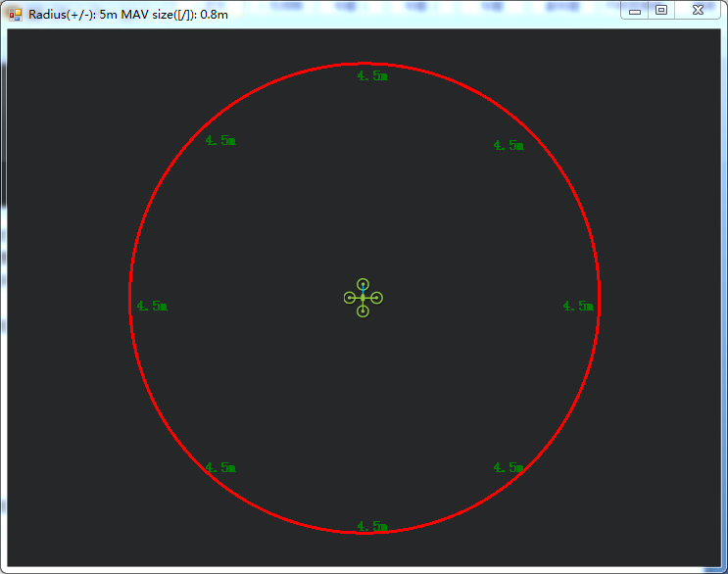Select the quadcopter's bottom rear rotor
Screen dimensions: 728x574
pos(363,311)
